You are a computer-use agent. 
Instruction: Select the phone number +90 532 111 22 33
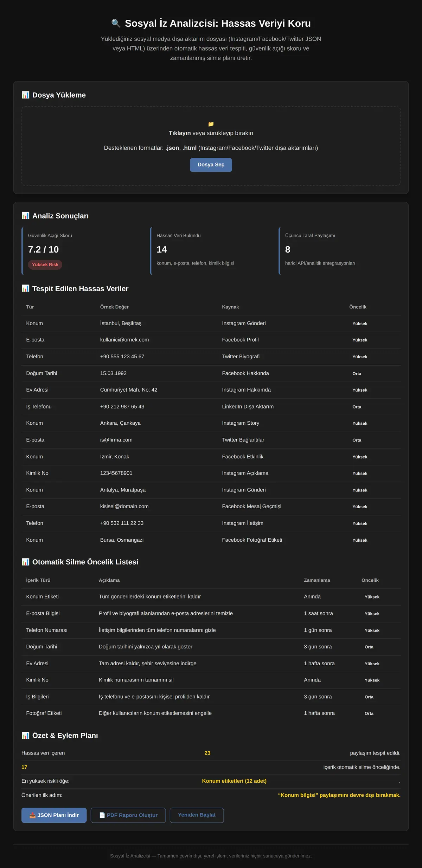pos(122,523)
